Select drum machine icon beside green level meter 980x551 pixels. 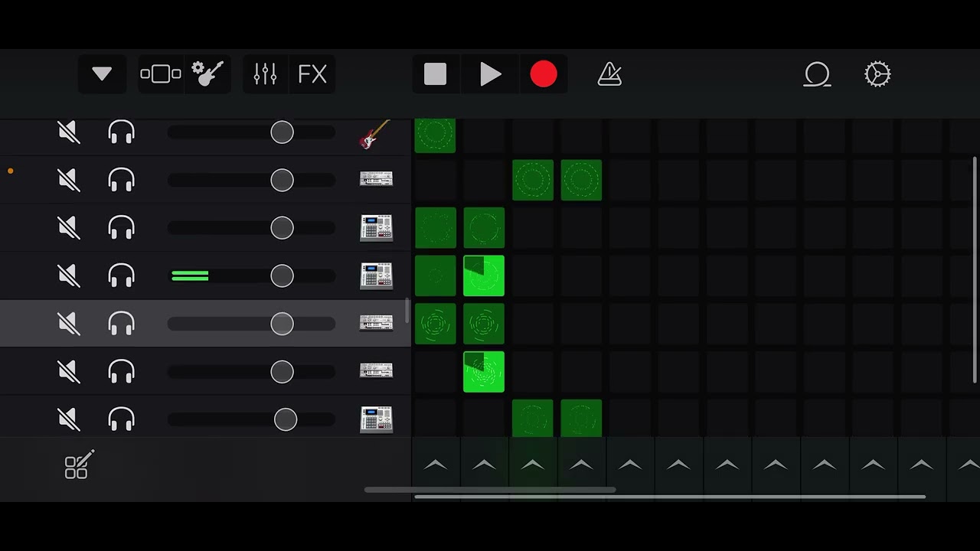tap(376, 275)
